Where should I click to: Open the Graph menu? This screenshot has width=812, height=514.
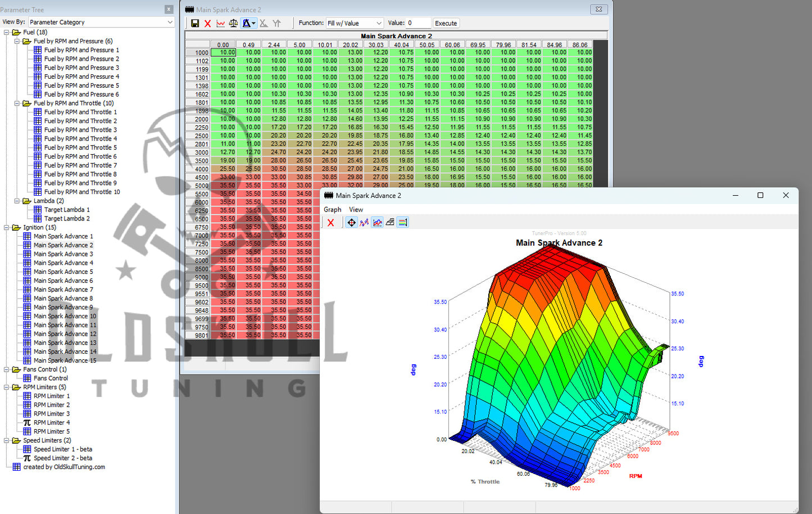pyautogui.click(x=332, y=210)
